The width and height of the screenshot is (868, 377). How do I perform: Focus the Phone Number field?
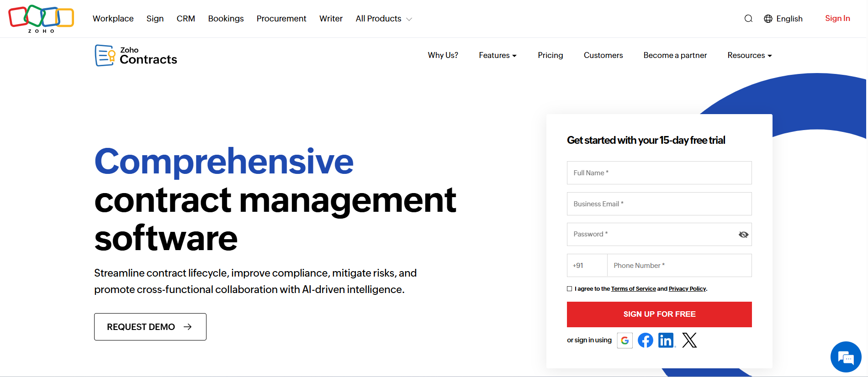[679, 266]
